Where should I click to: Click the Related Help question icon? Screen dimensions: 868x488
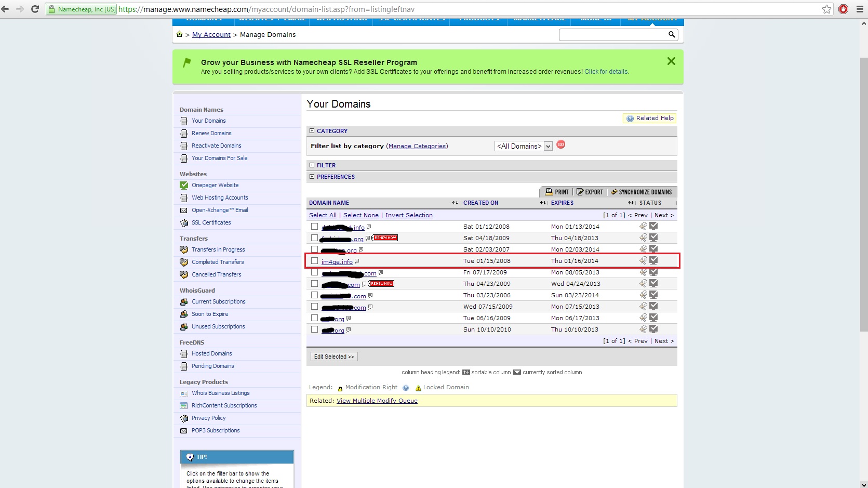coord(630,118)
